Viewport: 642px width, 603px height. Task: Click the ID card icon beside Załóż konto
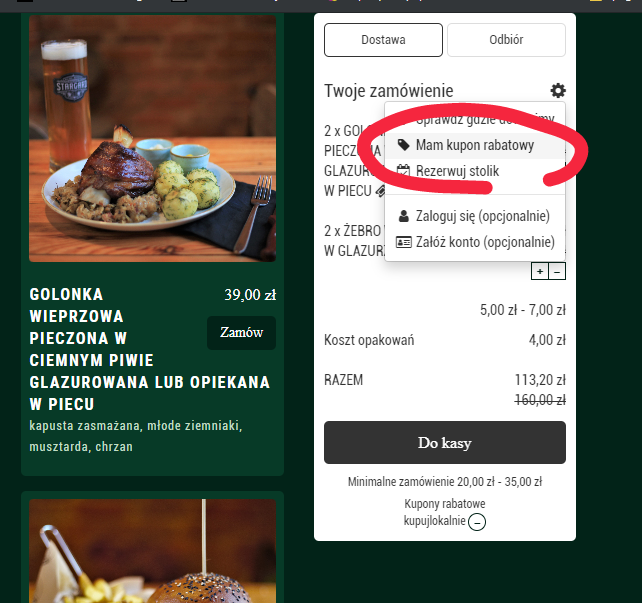[404, 242]
